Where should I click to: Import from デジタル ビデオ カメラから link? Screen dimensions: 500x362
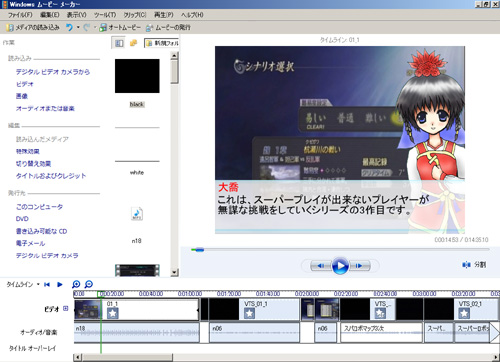(x=53, y=72)
